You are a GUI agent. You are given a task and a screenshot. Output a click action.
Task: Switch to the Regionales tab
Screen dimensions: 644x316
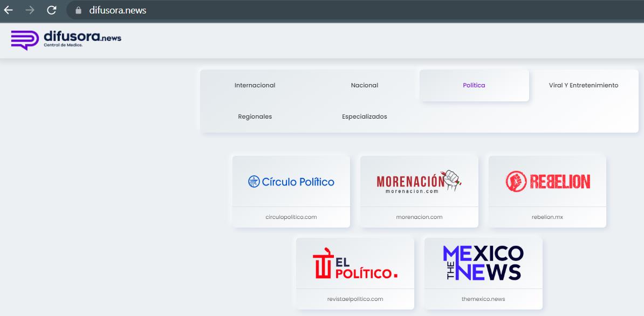coord(255,116)
